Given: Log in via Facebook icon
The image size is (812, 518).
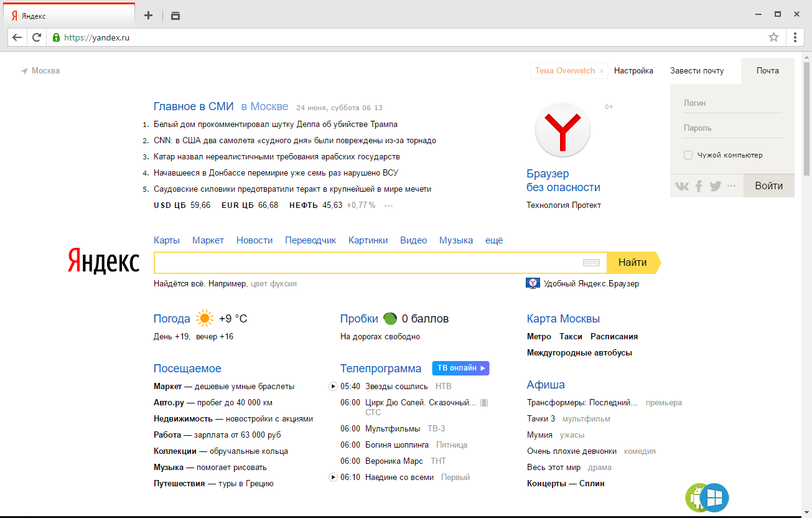Looking at the screenshot, I should [x=699, y=186].
